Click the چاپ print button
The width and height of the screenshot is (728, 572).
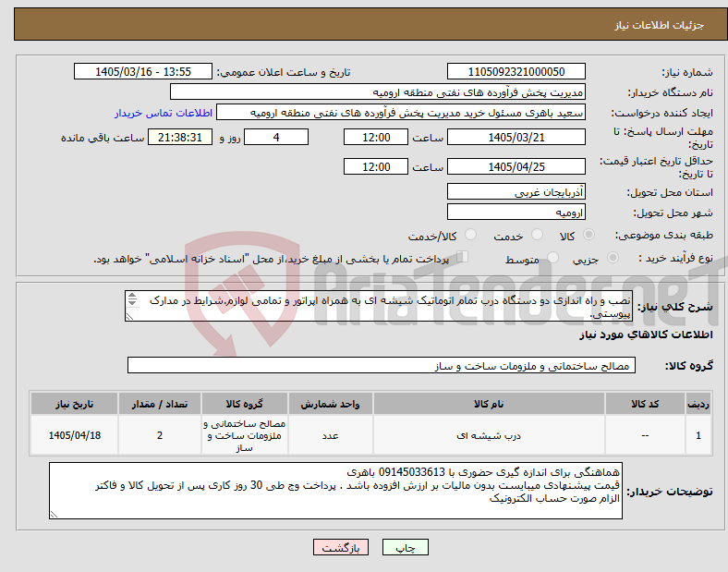click(x=406, y=547)
